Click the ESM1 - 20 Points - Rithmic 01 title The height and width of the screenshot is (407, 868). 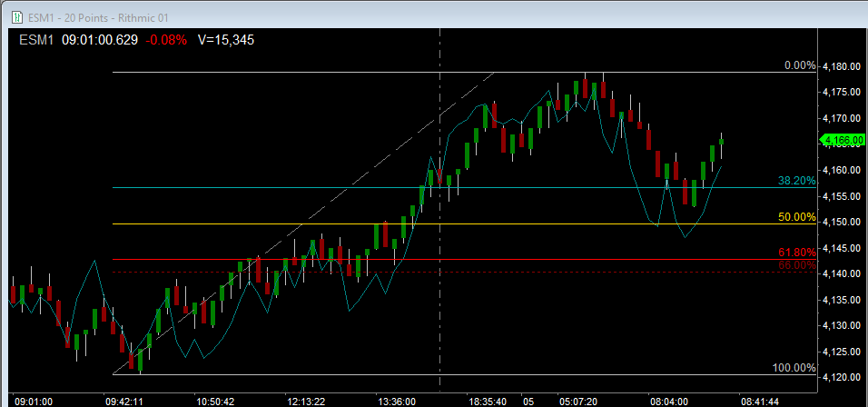click(98, 17)
